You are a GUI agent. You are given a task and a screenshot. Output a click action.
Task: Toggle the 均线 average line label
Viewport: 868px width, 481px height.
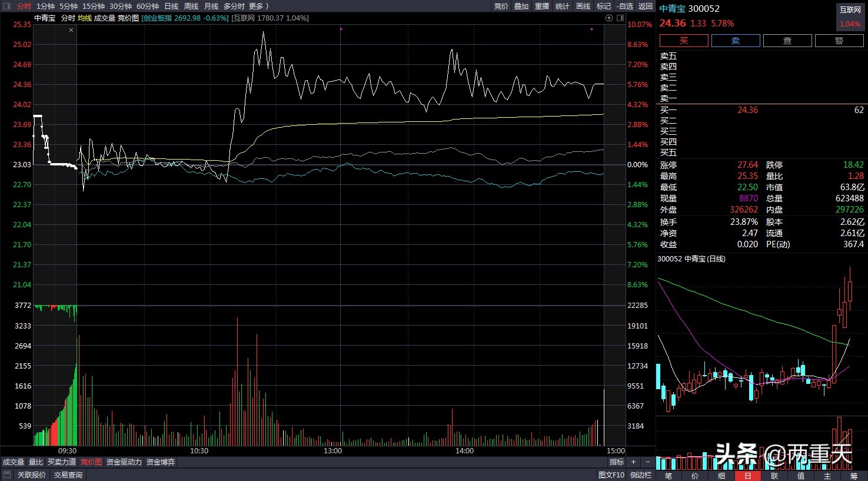click(85, 18)
